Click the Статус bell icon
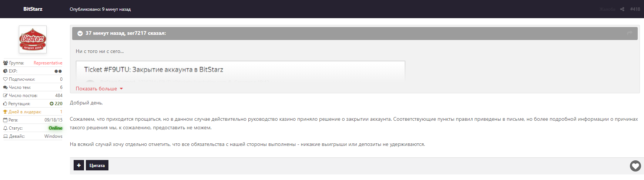Viewport: 644px width, 180px height. tap(5, 128)
